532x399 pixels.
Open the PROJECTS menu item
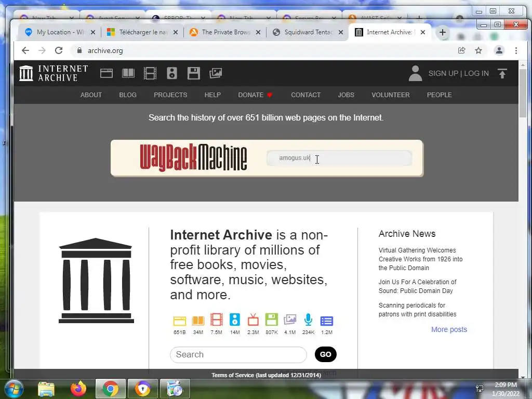pyautogui.click(x=170, y=95)
